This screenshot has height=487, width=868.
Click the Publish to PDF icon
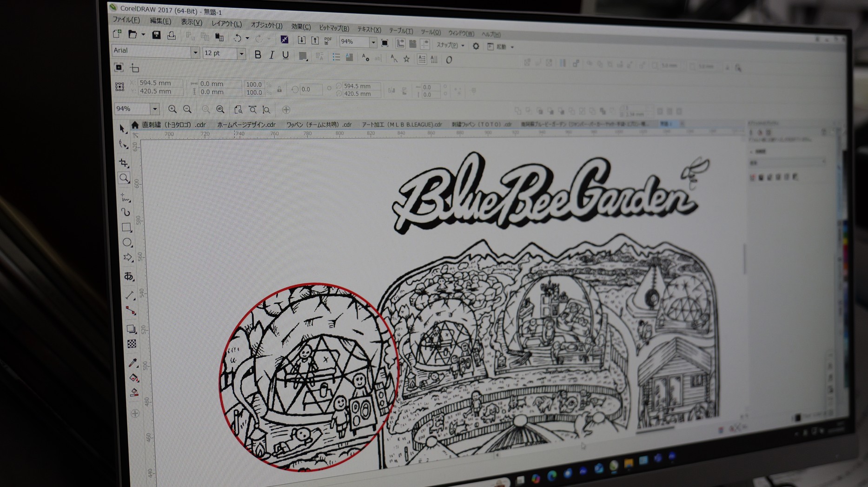pos(328,41)
